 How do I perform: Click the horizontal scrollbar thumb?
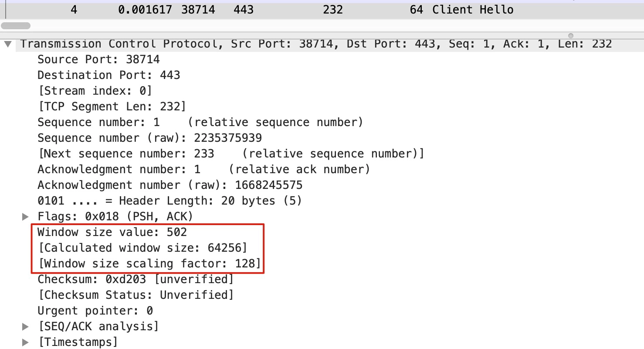(16, 26)
